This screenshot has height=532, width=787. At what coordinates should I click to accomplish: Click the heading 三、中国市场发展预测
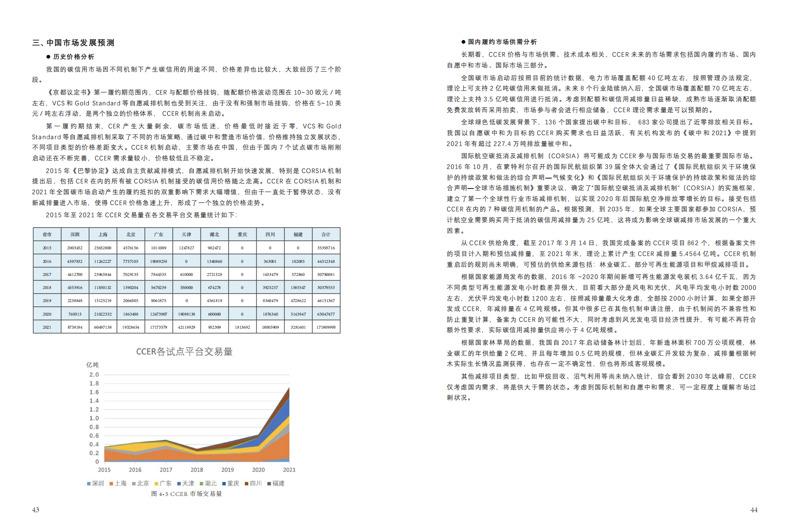coord(73,43)
